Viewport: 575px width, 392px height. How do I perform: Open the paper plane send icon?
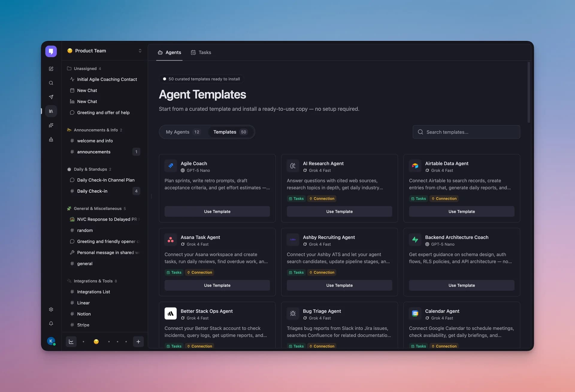click(x=51, y=97)
